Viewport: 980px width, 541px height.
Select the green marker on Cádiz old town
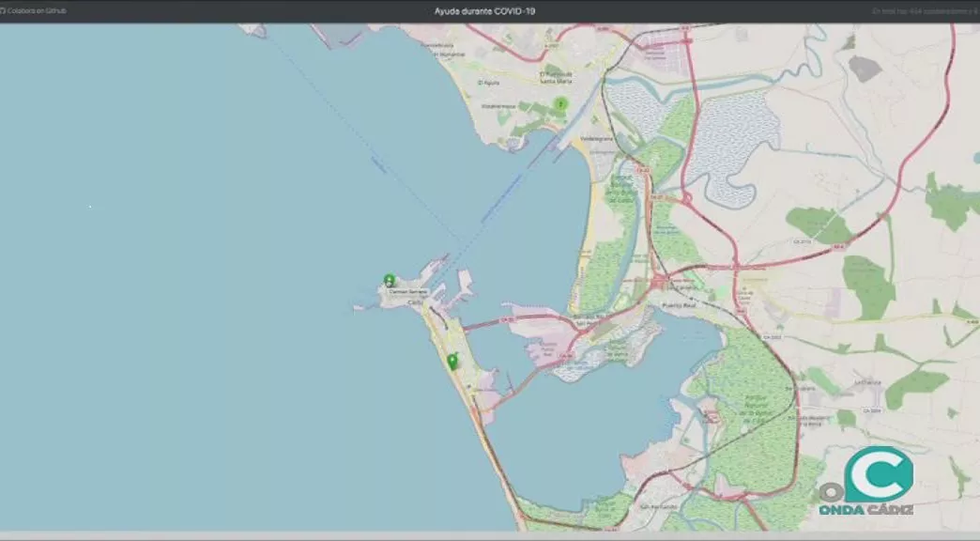click(390, 279)
